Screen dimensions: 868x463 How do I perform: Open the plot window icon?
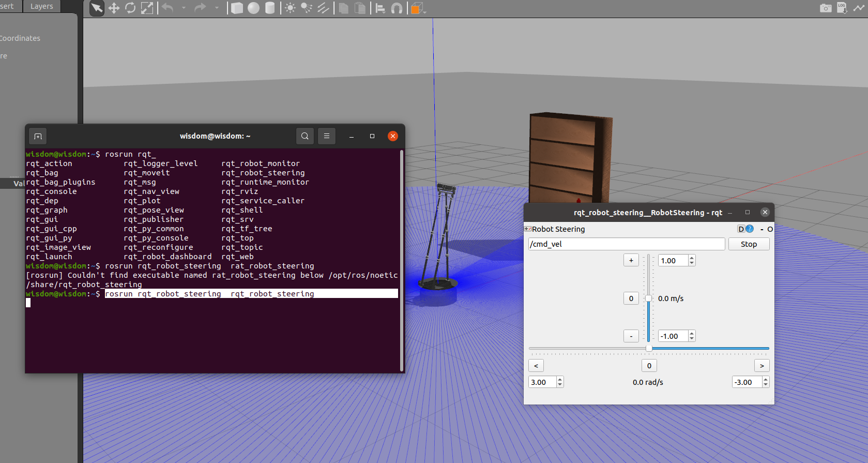[x=859, y=8]
